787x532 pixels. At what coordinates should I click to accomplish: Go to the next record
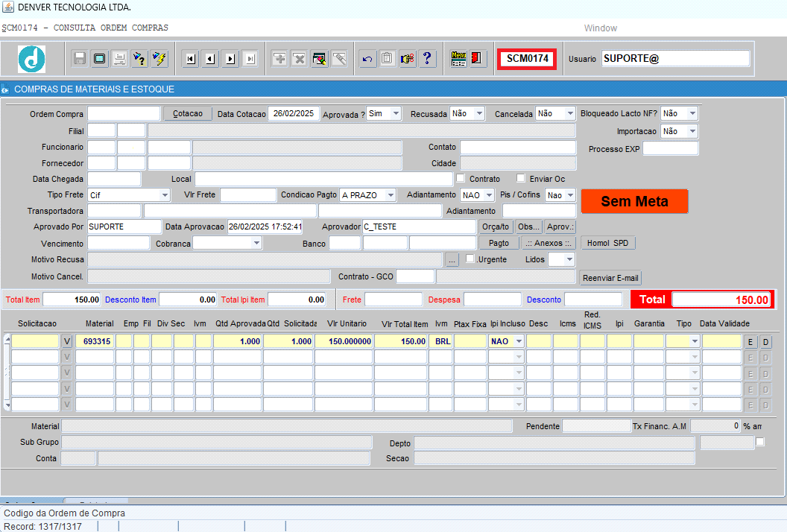230,59
